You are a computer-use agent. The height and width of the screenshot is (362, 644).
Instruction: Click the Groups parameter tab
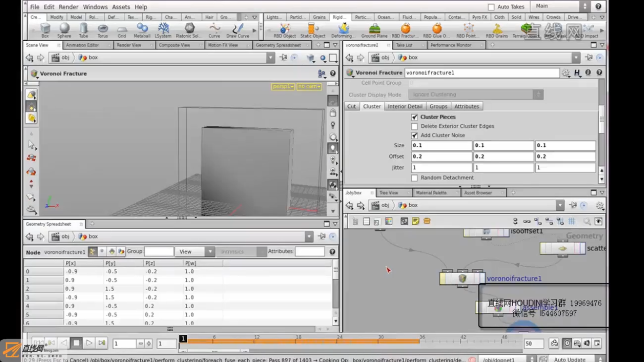pyautogui.click(x=438, y=106)
